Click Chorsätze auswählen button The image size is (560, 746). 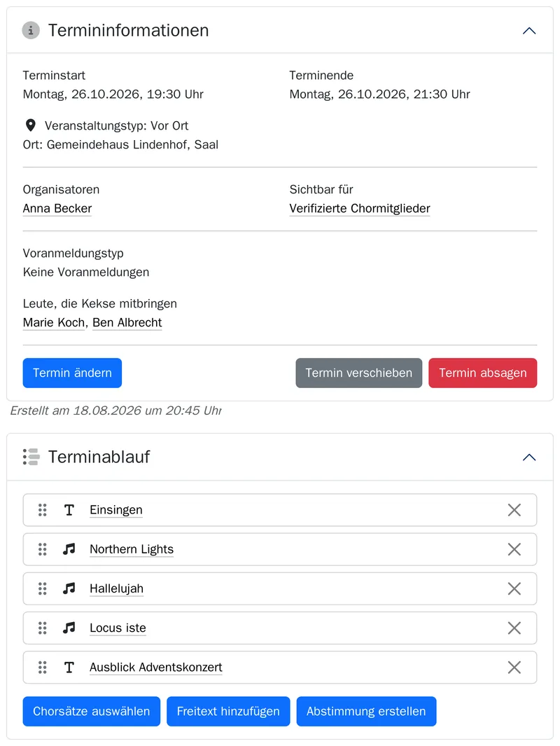[x=91, y=712]
